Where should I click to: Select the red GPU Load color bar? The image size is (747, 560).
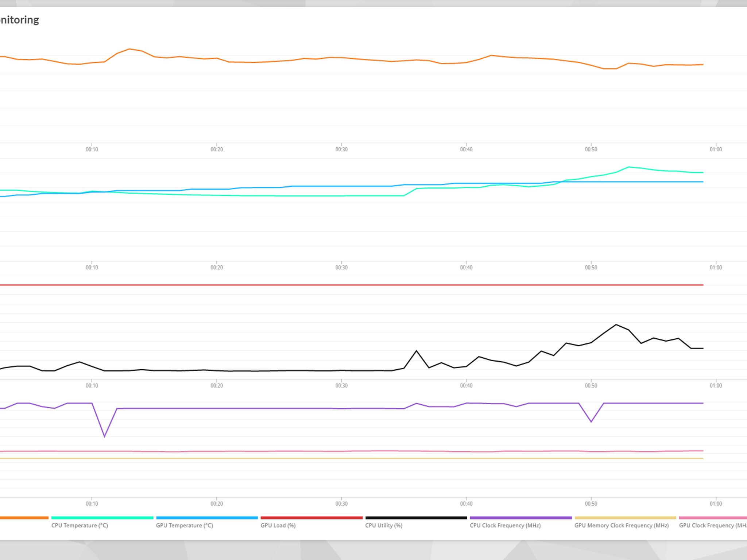(x=311, y=518)
